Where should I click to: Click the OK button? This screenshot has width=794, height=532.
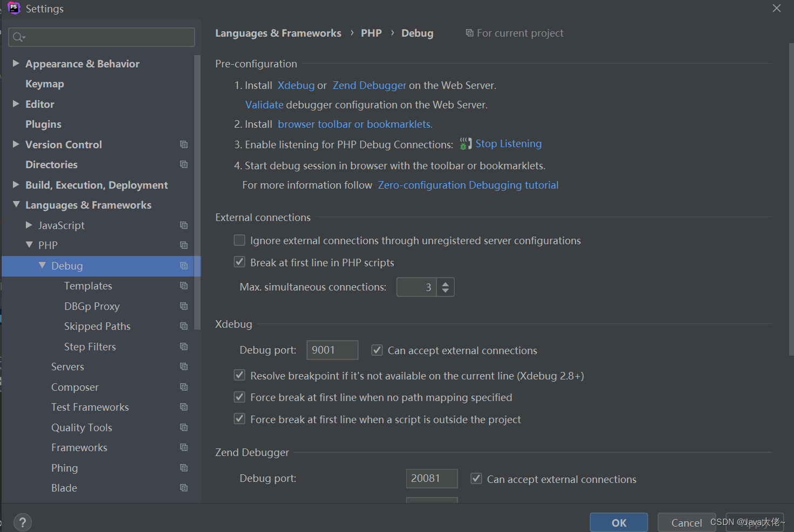[618, 522]
